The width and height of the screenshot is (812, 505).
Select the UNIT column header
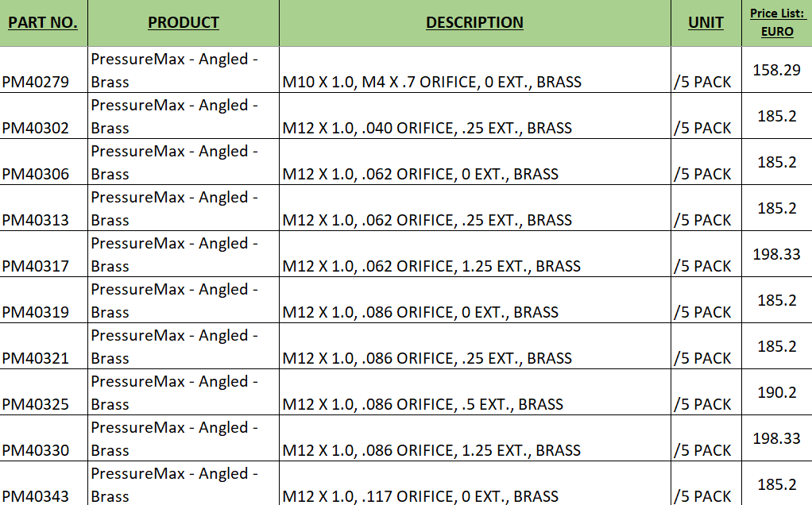(706, 23)
